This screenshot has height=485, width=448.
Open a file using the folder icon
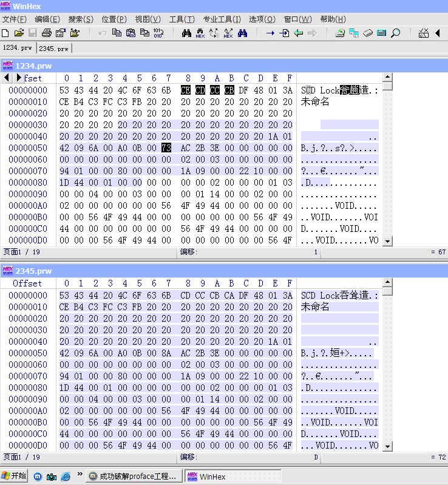point(19,33)
